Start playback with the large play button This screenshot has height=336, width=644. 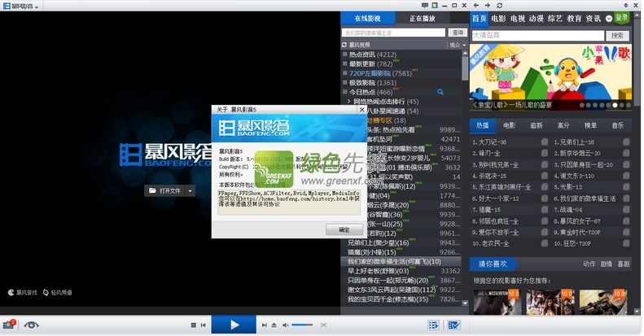[x=234, y=325]
